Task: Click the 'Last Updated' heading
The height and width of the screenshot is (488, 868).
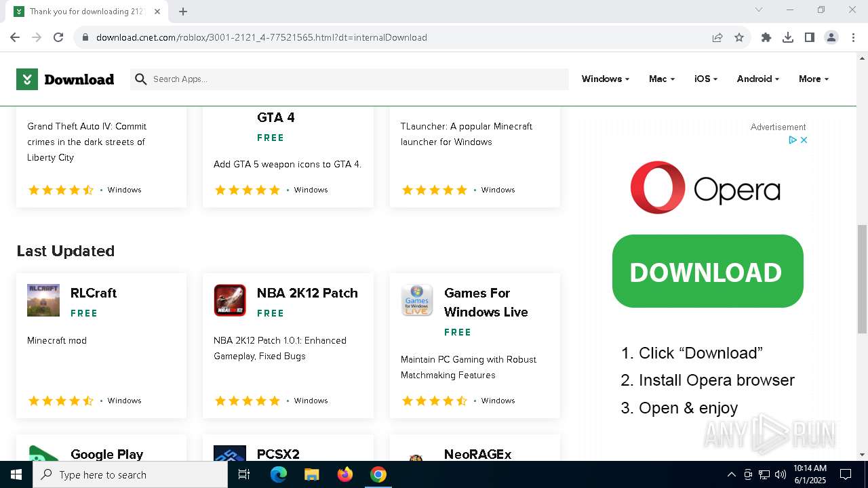Action: coord(66,251)
